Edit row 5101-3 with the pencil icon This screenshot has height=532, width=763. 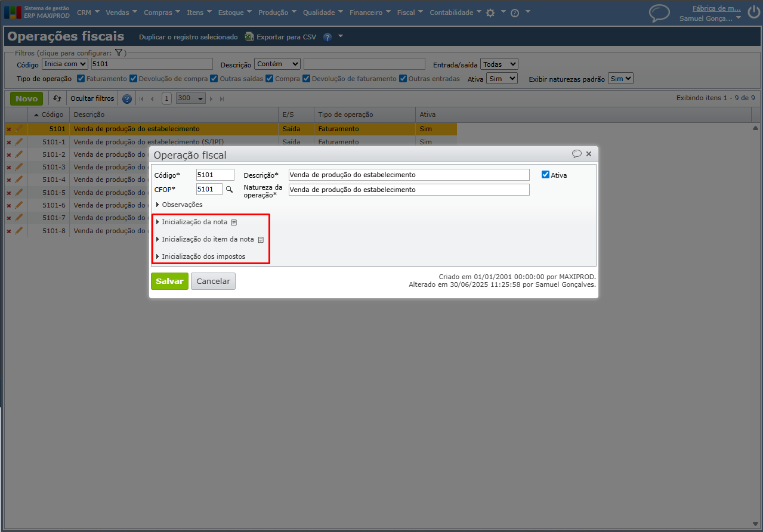[18, 167]
